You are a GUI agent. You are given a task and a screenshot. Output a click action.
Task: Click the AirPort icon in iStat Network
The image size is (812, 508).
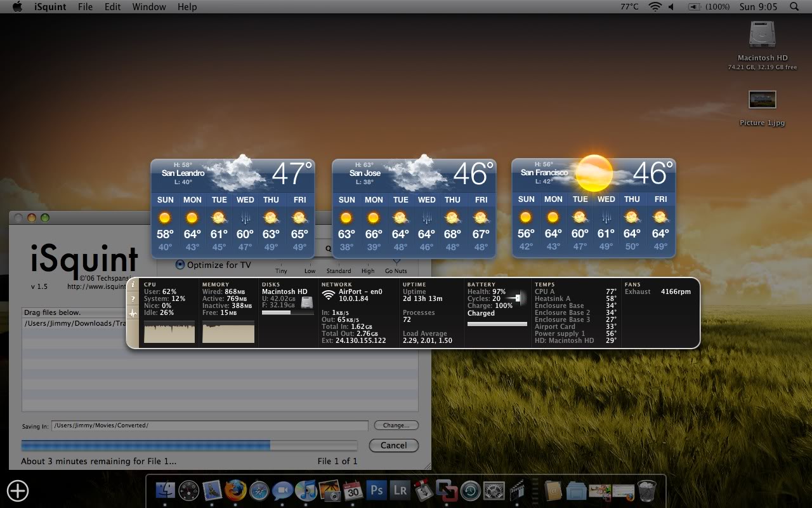click(329, 295)
